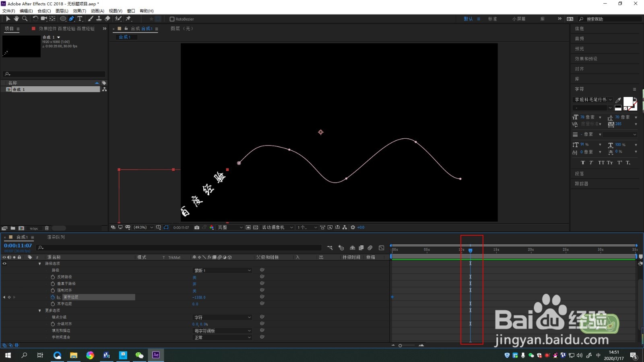Open the 跟踪器 panel
Image resolution: width=644 pixels, height=362 pixels.
pyautogui.click(x=582, y=184)
